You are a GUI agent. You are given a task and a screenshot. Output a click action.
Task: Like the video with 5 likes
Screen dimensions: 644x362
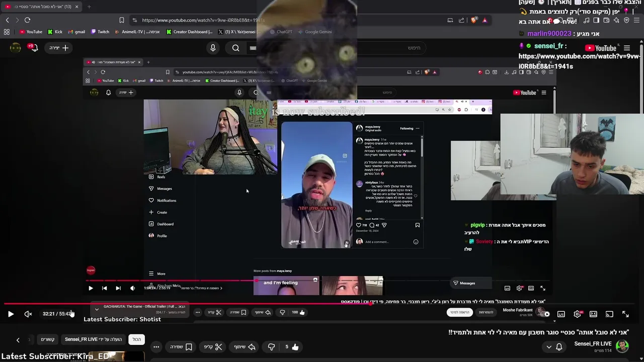(291, 346)
